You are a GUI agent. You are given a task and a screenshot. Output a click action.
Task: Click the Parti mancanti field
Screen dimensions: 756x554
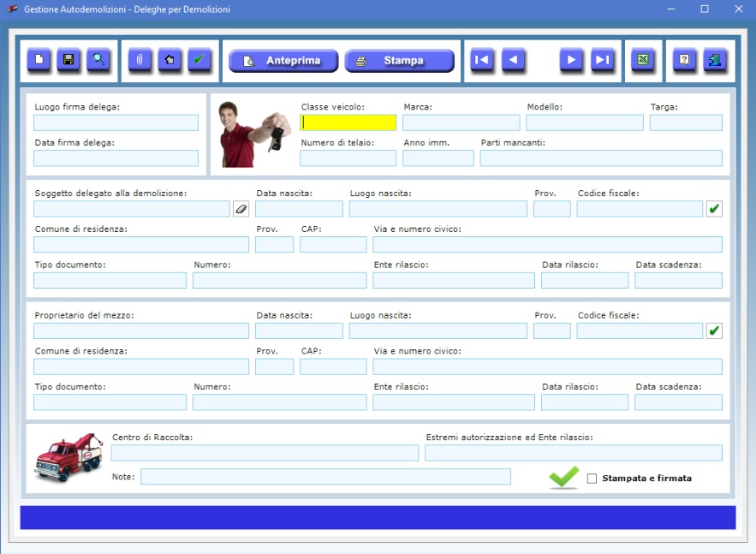click(601, 158)
